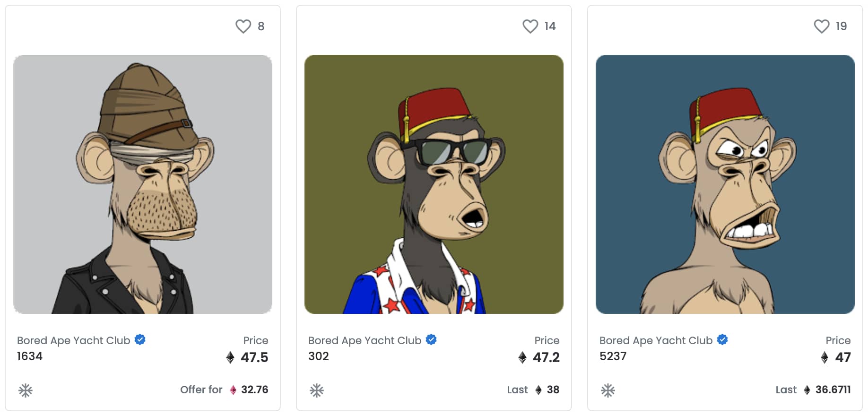Open the angry ape 5237 image

pyautogui.click(x=725, y=184)
